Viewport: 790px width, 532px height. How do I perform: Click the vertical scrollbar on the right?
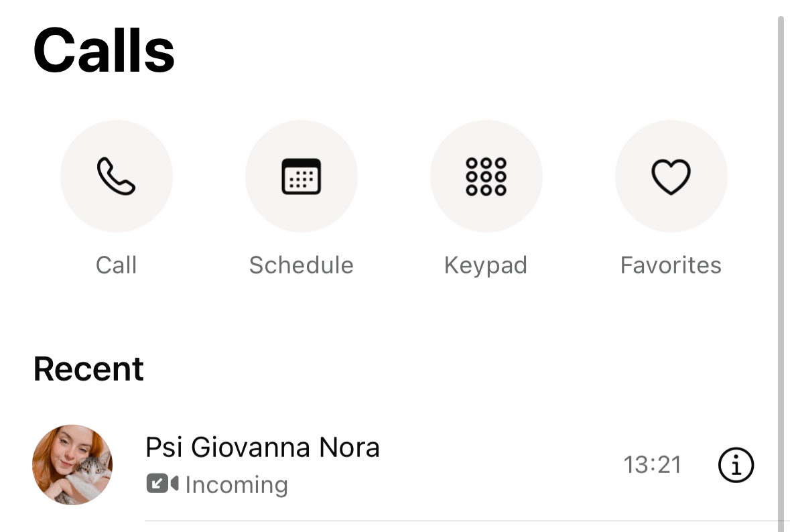[x=780, y=268]
